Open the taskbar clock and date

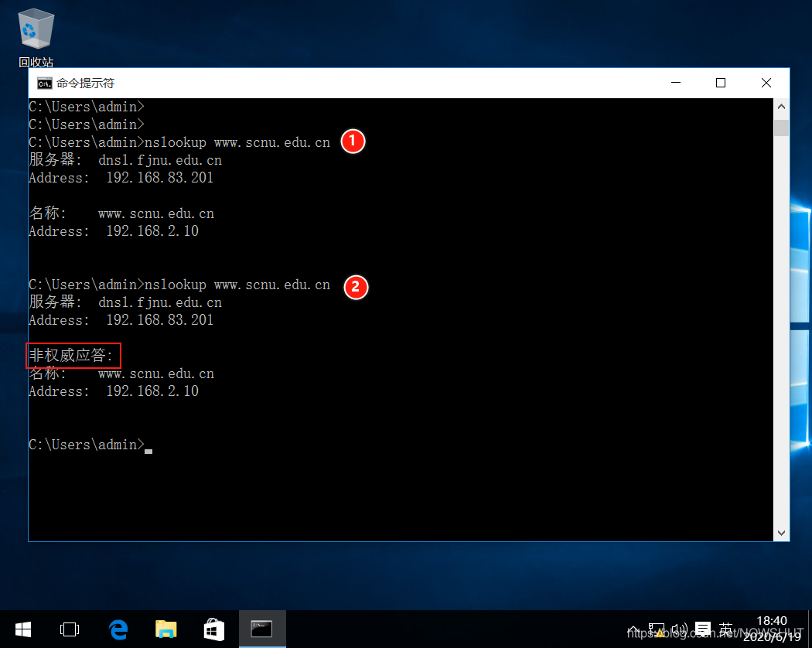[770, 628]
